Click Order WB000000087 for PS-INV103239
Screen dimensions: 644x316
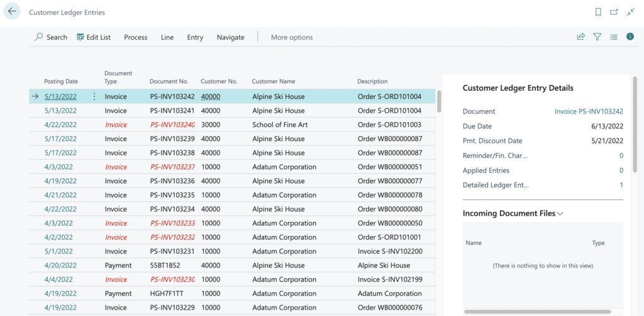tap(390, 138)
